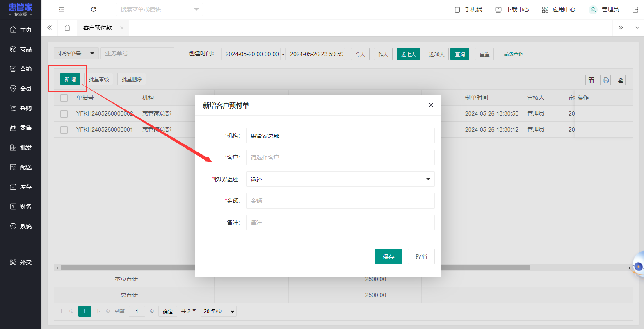Check the row YFKH2405260000001 checkbox

pyautogui.click(x=64, y=130)
